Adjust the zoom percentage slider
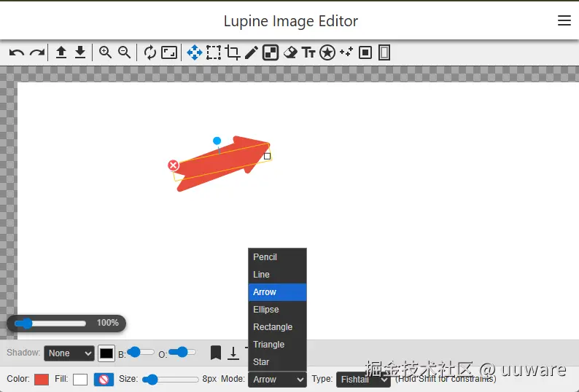Viewport: 579px width, 392px height. point(50,324)
